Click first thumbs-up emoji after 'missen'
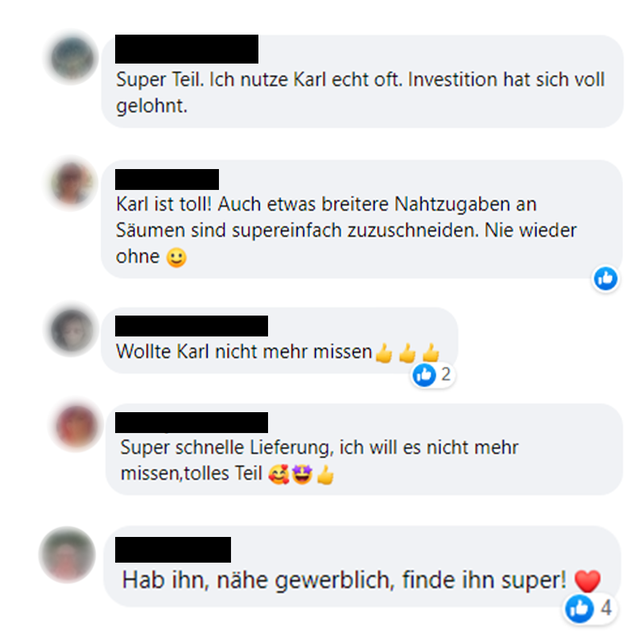Screen dimensions: 644x644 385,353
